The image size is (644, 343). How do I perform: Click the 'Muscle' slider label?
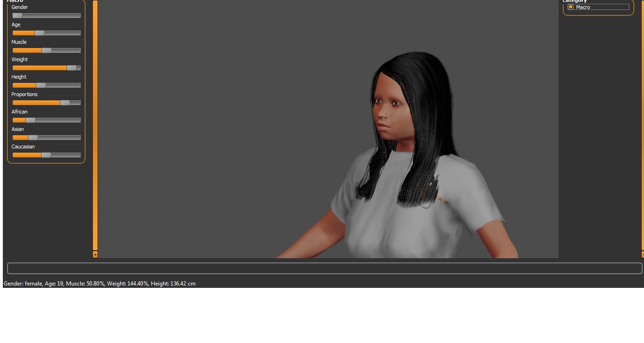coord(19,42)
